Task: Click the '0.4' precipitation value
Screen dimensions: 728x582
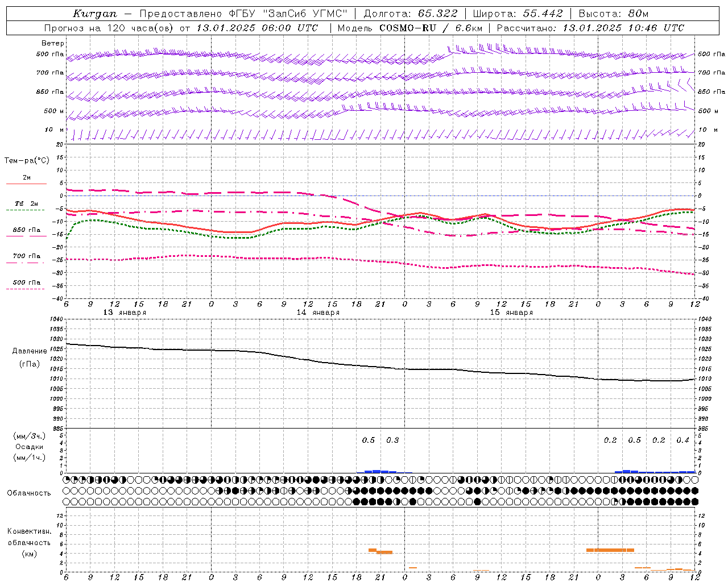Action: click(682, 440)
